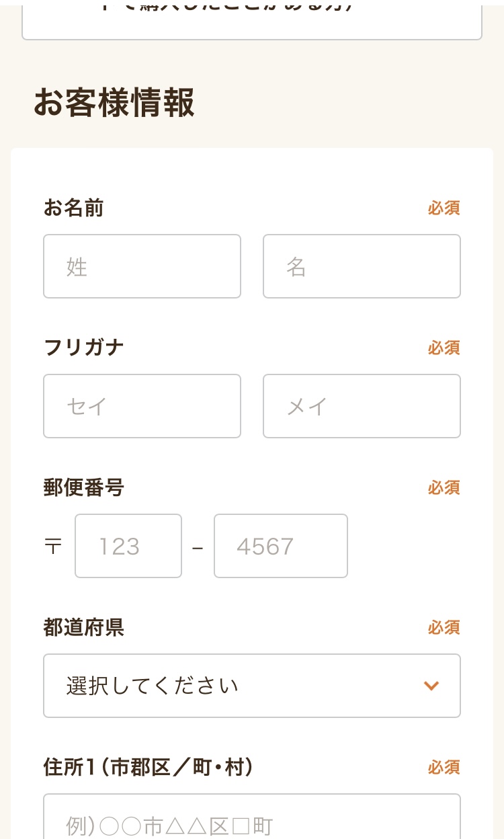This screenshot has height=839, width=504.
Task: Tap the 必須 badge beside 都道府県
Action: (444, 628)
